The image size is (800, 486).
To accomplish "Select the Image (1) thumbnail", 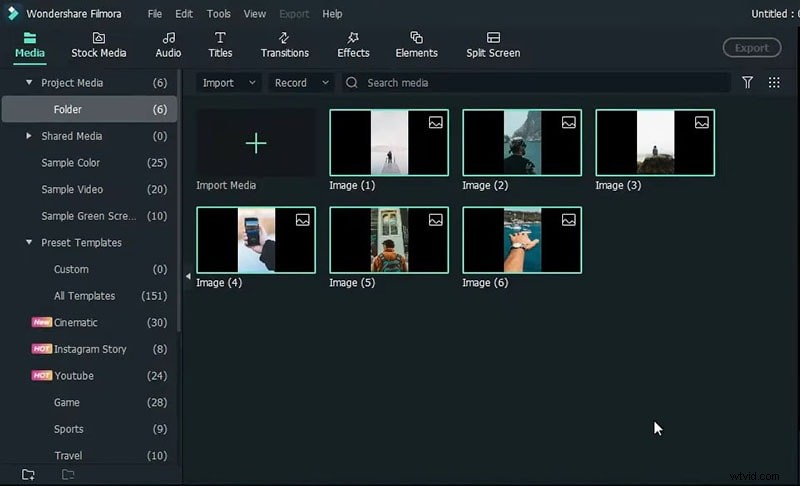I will pyautogui.click(x=389, y=143).
